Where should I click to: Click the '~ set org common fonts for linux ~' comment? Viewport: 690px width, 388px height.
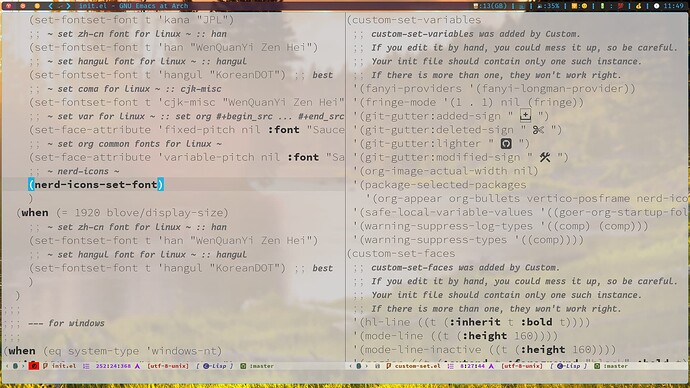coord(126,144)
